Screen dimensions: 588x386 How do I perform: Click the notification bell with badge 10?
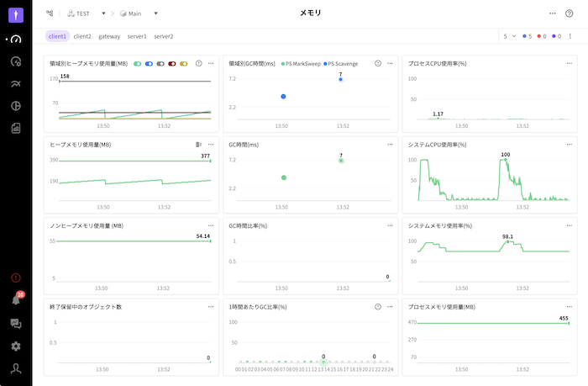click(x=15, y=300)
